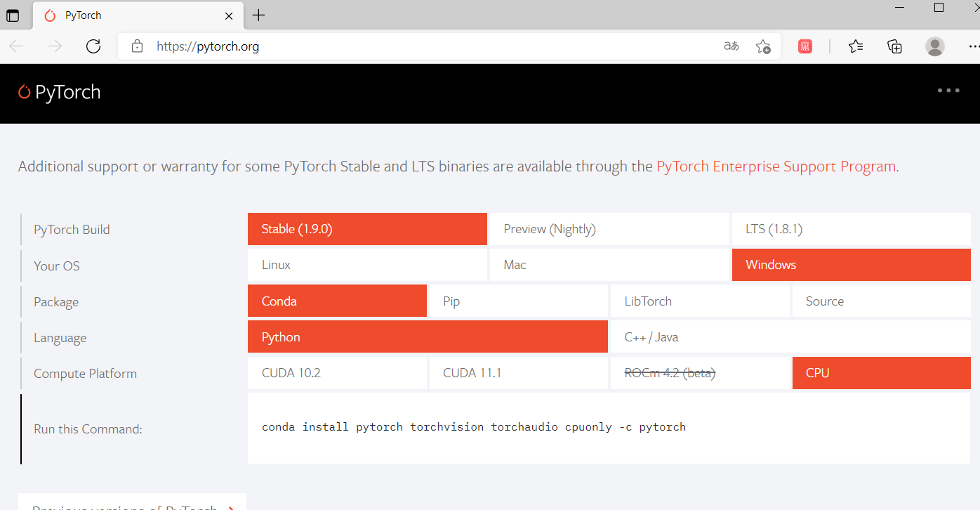This screenshot has height=510, width=980.
Task: Click the PyTorch logo in the header
Action: [58, 91]
